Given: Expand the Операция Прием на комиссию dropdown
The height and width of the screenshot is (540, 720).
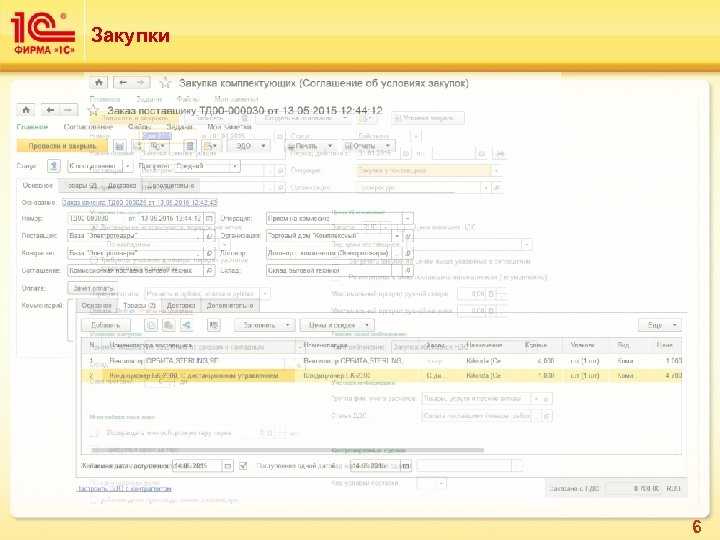Looking at the screenshot, I should (408, 219).
